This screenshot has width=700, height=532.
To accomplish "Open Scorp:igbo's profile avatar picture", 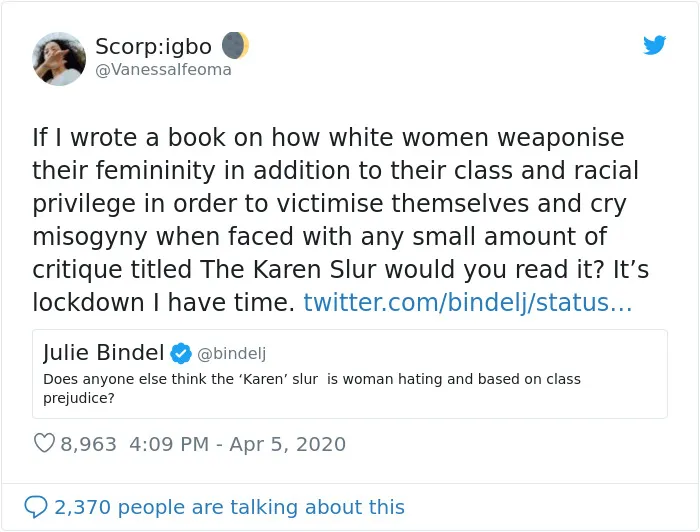I will click(x=59, y=58).
